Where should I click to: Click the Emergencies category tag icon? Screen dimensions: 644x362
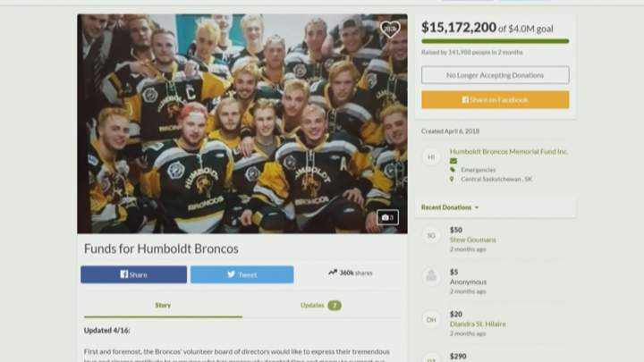point(453,170)
